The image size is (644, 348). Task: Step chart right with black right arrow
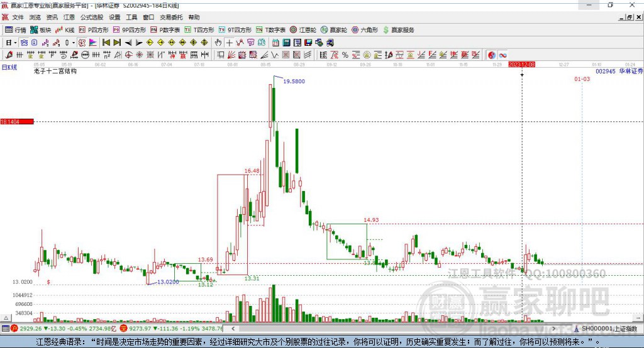139,43
